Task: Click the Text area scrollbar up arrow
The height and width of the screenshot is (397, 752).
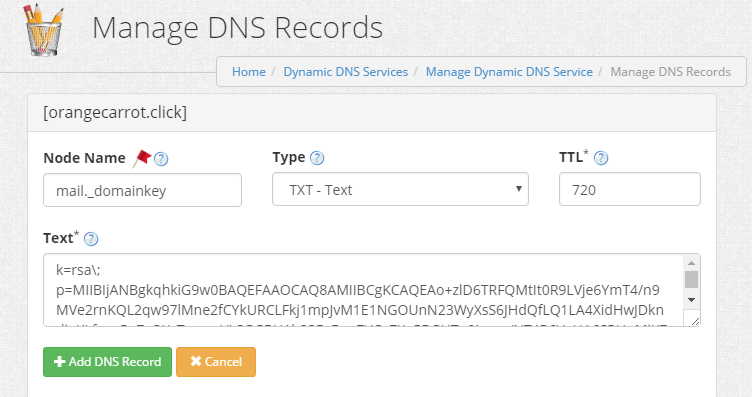Action: point(691,263)
